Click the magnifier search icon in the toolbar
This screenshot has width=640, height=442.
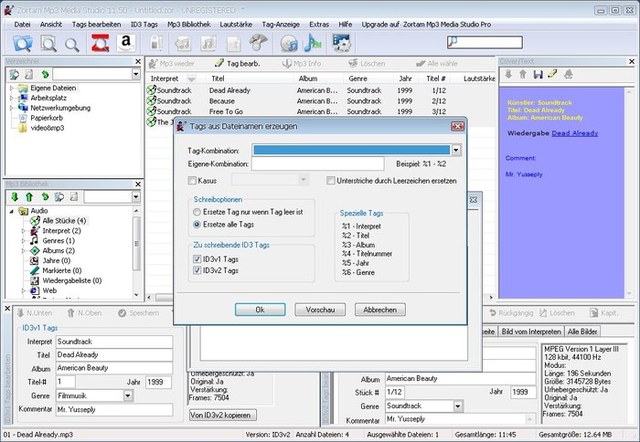tap(72, 42)
